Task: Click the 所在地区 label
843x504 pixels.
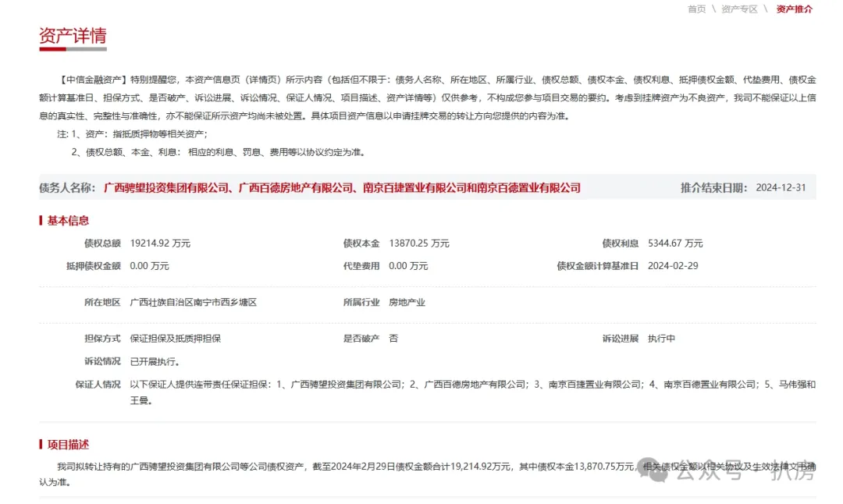Action: point(102,303)
